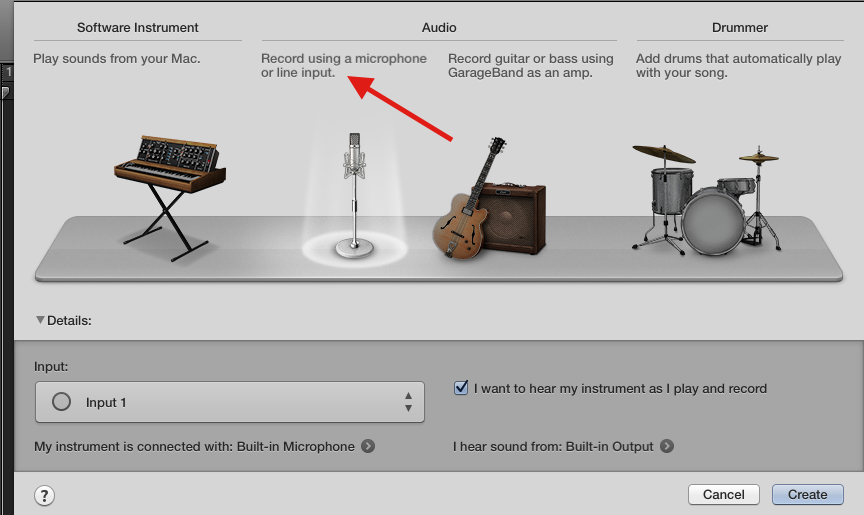This screenshot has width=864, height=515.
Task: Open Built-in Microphone settings arrow
Action: (368, 446)
